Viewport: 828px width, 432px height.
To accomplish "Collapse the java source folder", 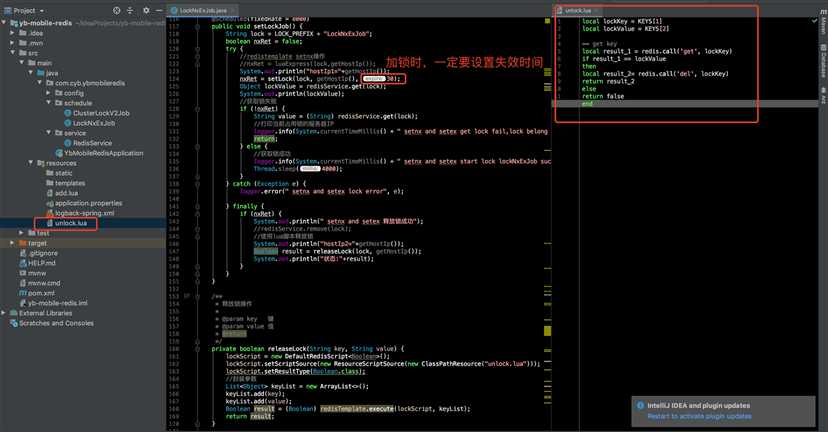I will tap(31, 73).
